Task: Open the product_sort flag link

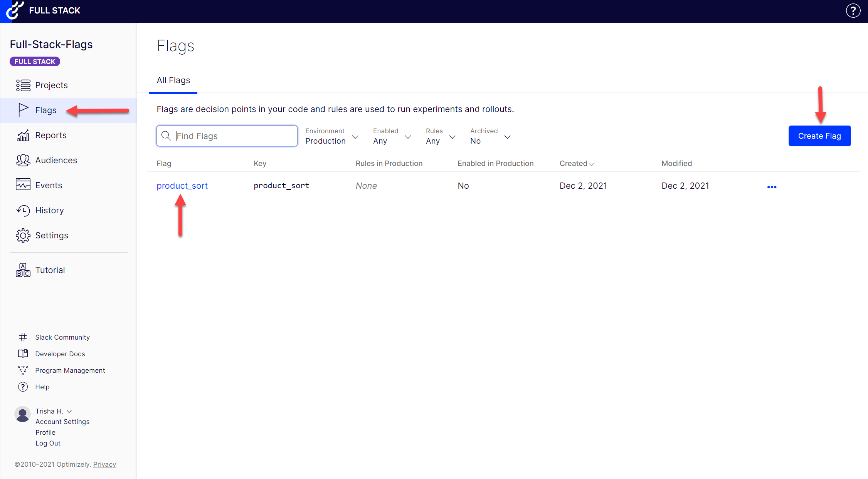Action: (182, 186)
